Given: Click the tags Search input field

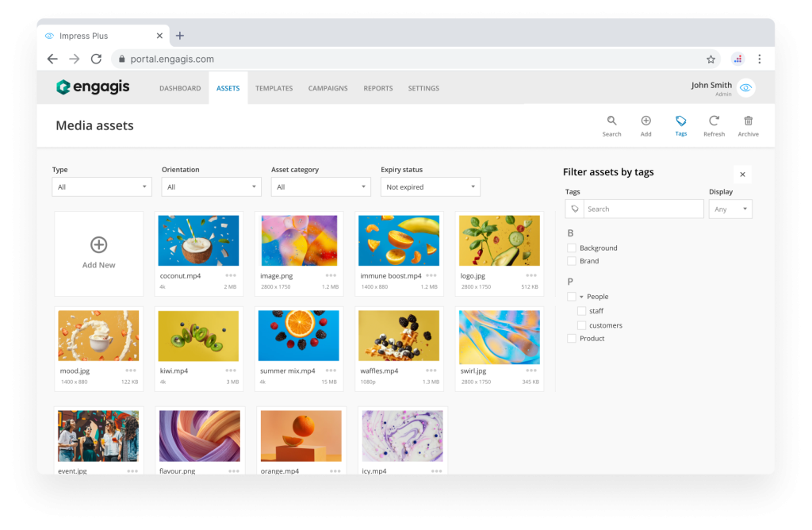Looking at the screenshot, I should [x=642, y=209].
